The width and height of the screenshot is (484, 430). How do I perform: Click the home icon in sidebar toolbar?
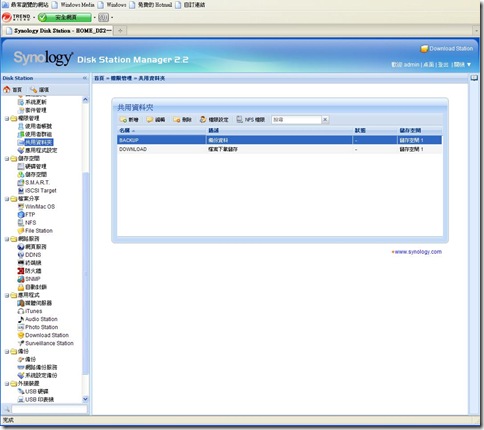point(7,89)
